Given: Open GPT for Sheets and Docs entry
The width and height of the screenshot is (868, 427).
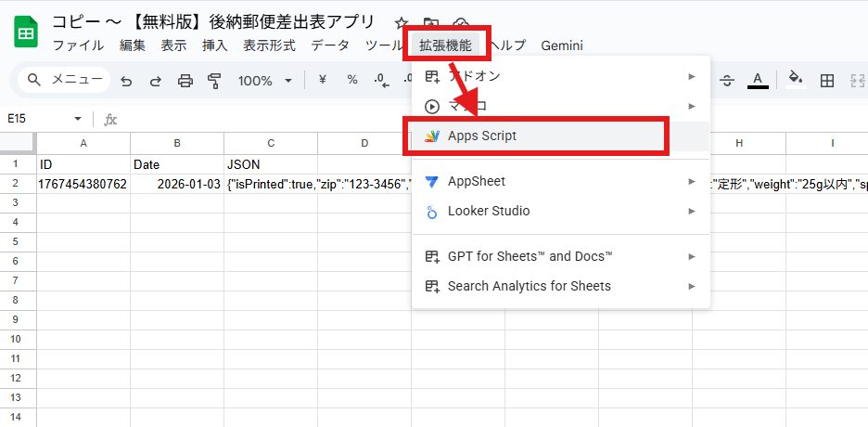Looking at the screenshot, I should [x=530, y=256].
